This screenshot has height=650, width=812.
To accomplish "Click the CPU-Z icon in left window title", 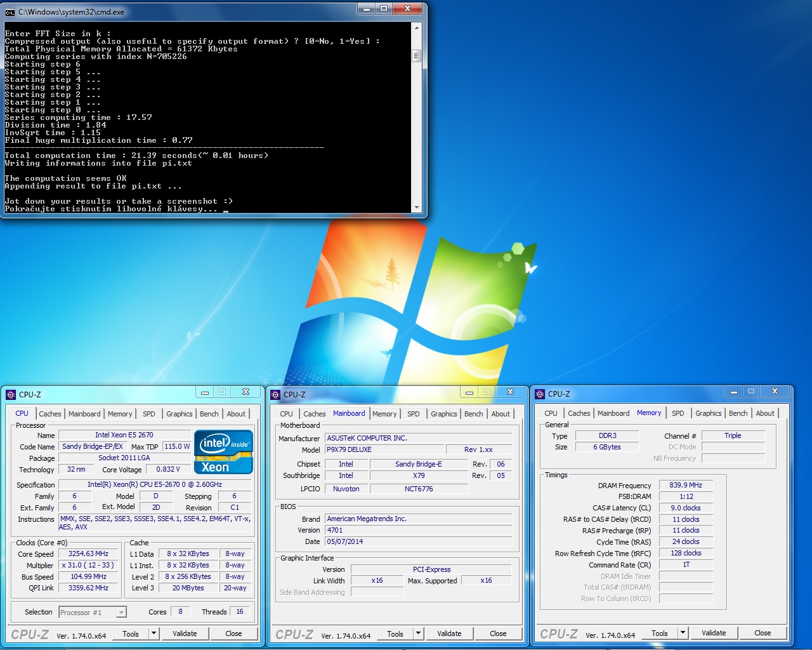I will tap(11, 394).
